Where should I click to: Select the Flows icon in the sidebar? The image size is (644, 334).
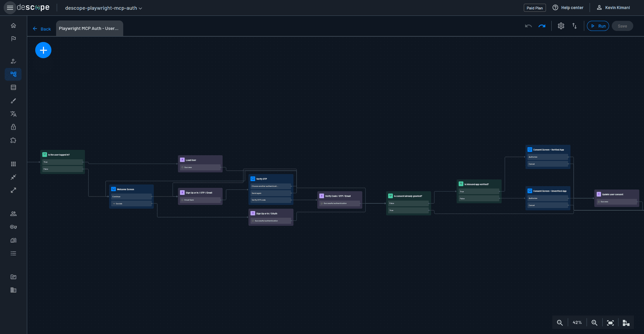click(13, 74)
